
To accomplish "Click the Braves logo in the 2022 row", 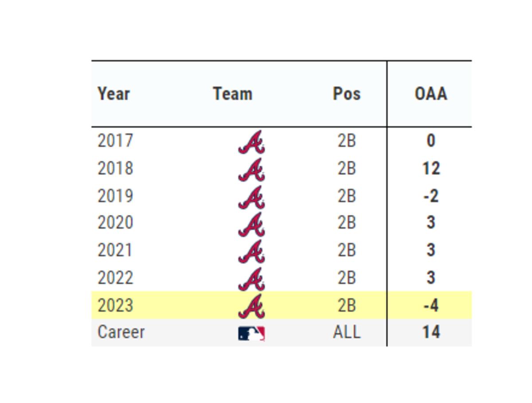I will (x=251, y=279).
